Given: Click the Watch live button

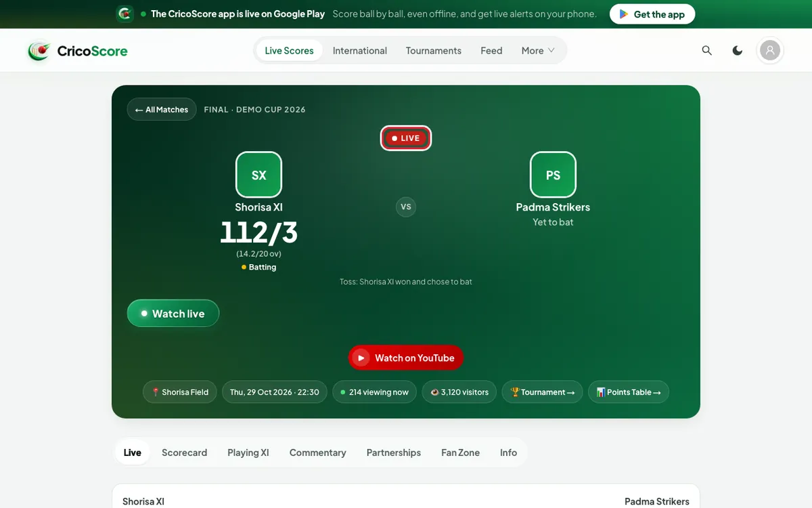Looking at the screenshot, I should point(173,314).
